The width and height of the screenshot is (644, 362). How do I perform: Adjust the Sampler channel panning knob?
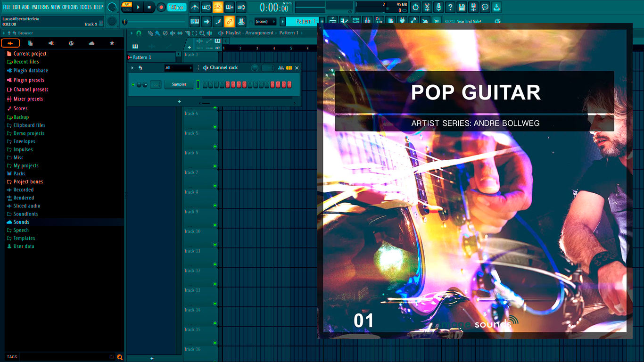pos(139,84)
